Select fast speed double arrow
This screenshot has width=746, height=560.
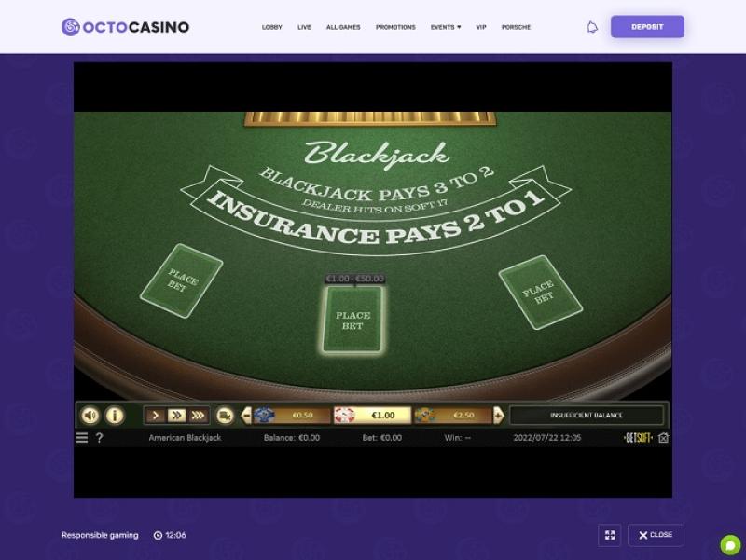(x=176, y=416)
